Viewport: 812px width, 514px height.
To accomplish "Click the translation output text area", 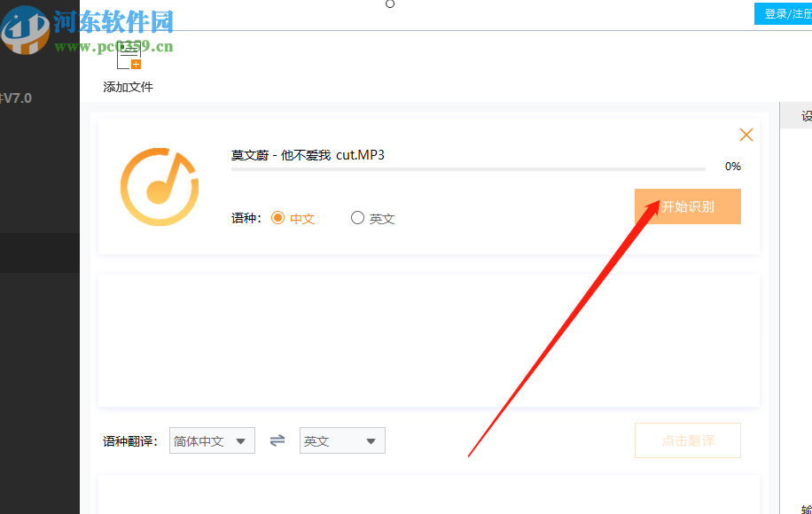I will click(429, 495).
